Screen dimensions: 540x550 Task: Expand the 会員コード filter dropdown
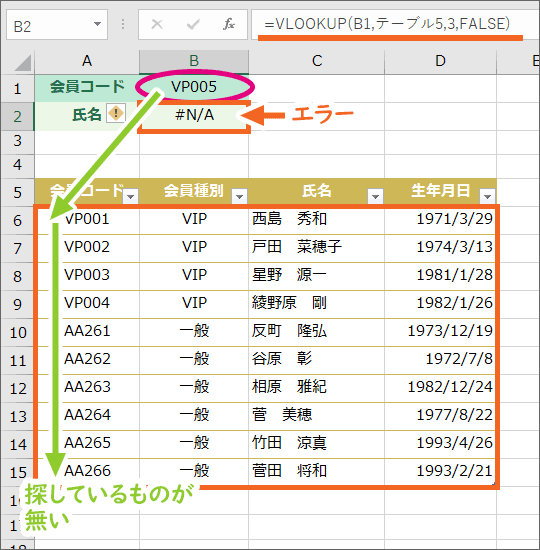click(131, 196)
